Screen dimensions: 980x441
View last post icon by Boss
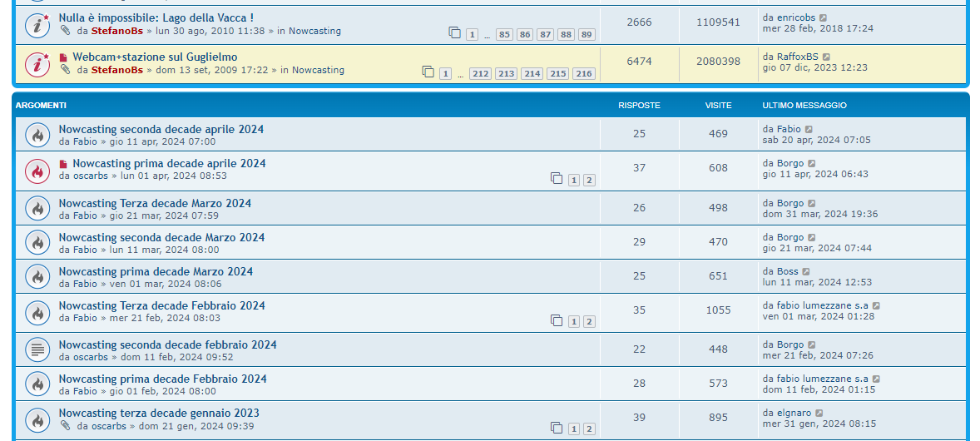click(806, 272)
